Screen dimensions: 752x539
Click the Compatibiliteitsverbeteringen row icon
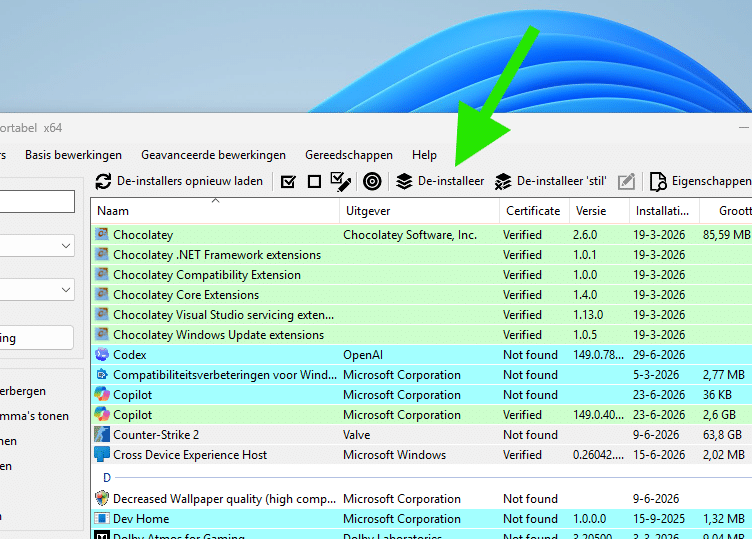click(x=102, y=375)
